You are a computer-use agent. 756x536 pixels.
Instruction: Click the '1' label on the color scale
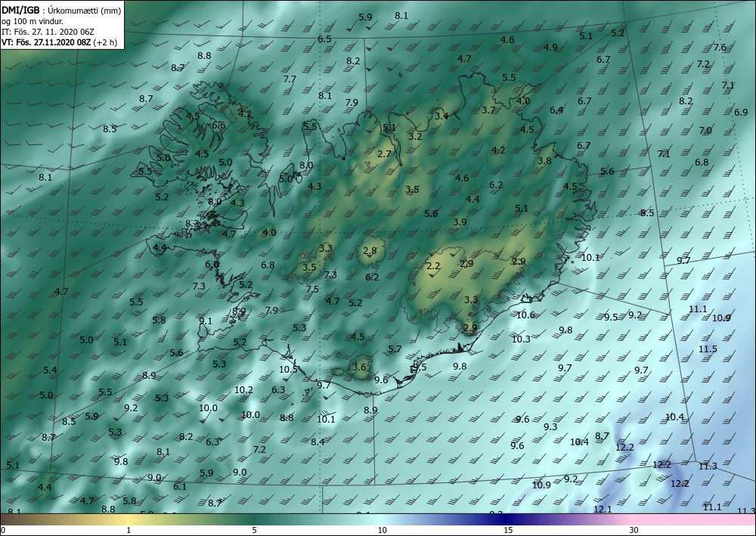pos(129,531)
